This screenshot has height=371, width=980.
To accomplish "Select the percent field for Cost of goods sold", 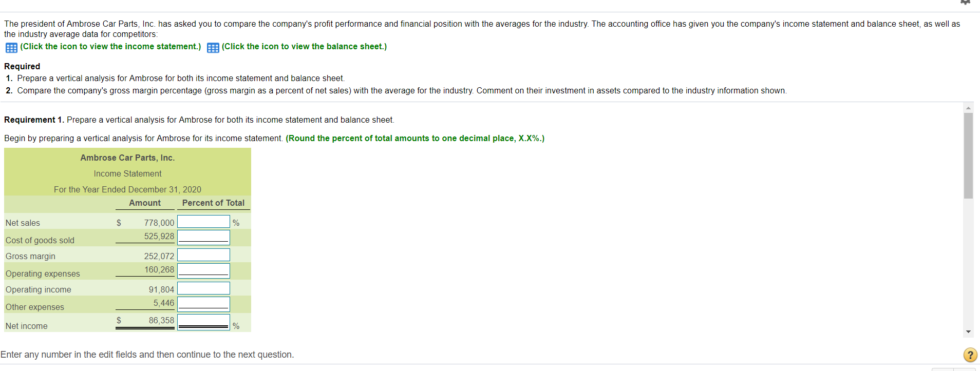I will tap(203, 237).
